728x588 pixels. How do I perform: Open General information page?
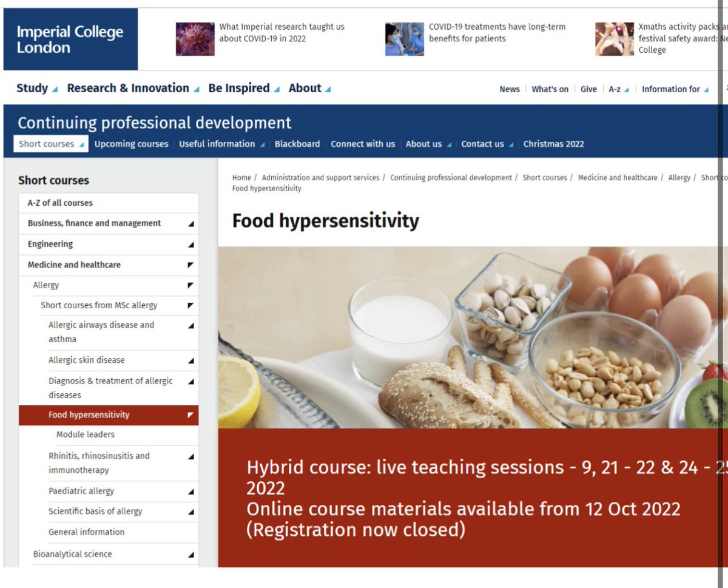coord(87,532)
